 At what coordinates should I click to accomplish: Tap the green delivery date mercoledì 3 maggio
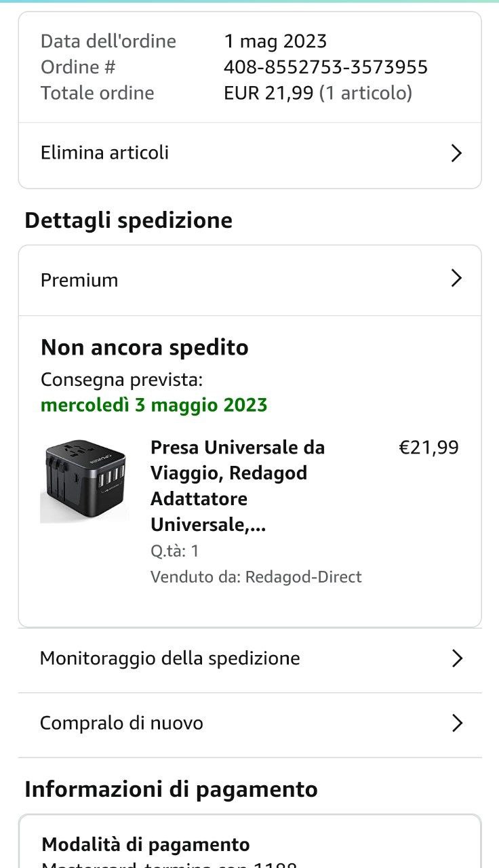point(154,406)
